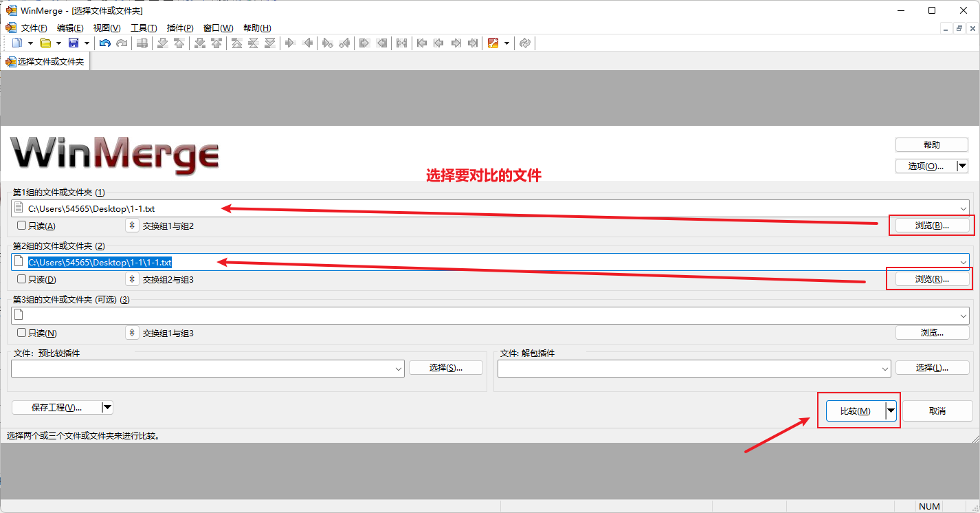
Task: Expand the arrow beside 保存工程(V)... button
Action: point(107,407)
